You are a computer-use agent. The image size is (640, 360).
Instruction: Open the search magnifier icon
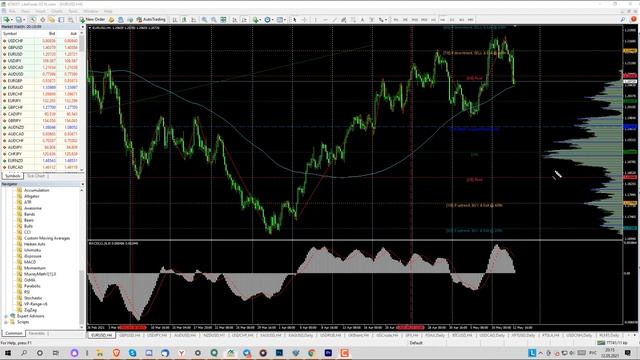point(623,19)
